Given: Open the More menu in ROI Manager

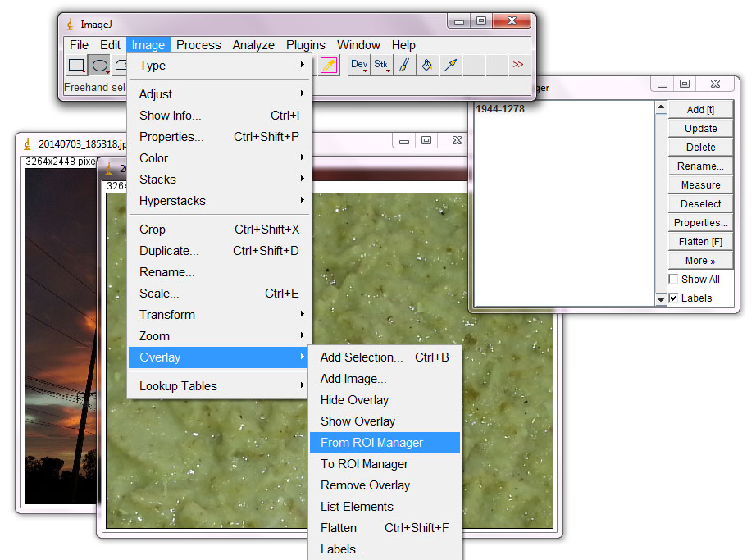Looking at the screenshot, I should click(x=699, y=260).
